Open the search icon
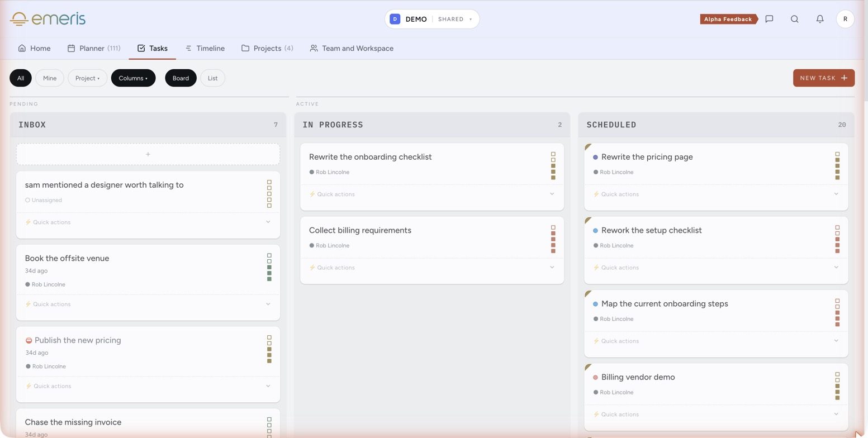This screenshot has height=438, width=868. click(794, 19)
